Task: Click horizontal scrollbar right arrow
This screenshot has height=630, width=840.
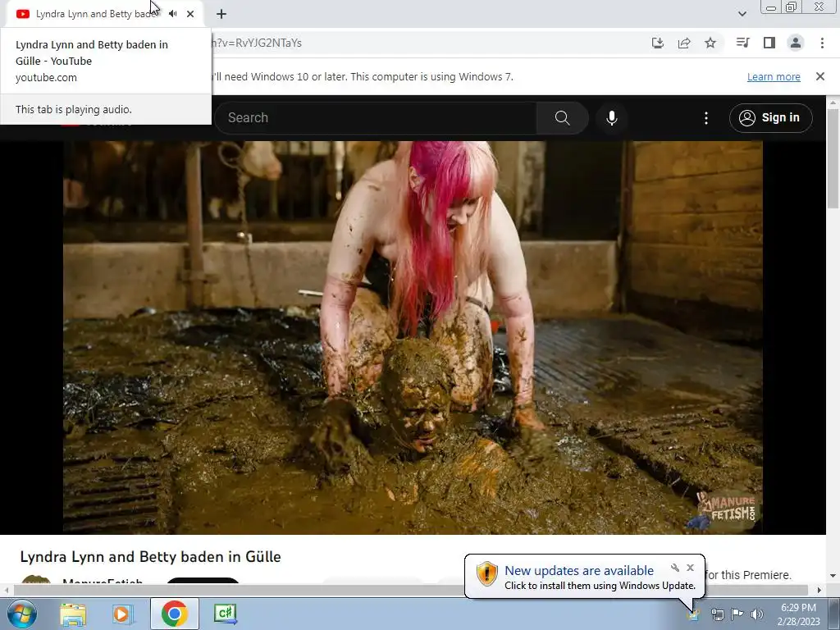Action: coord(819,590)
